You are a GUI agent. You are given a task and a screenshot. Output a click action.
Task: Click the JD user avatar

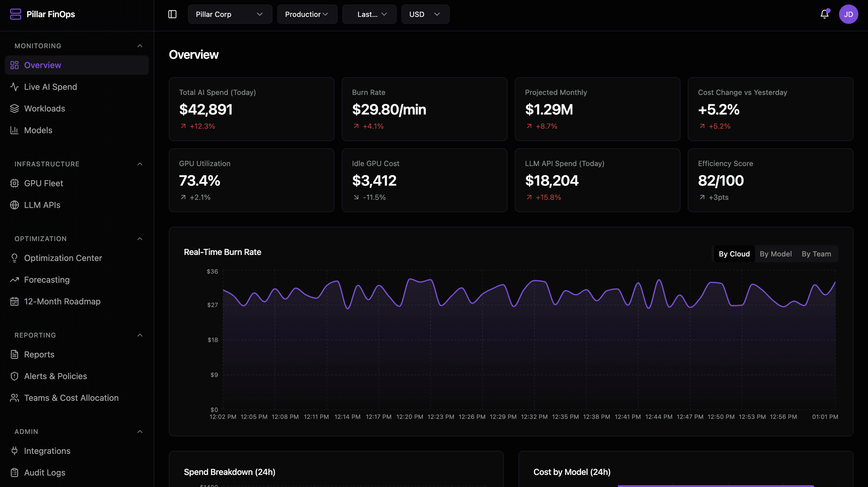coord(848,14)
